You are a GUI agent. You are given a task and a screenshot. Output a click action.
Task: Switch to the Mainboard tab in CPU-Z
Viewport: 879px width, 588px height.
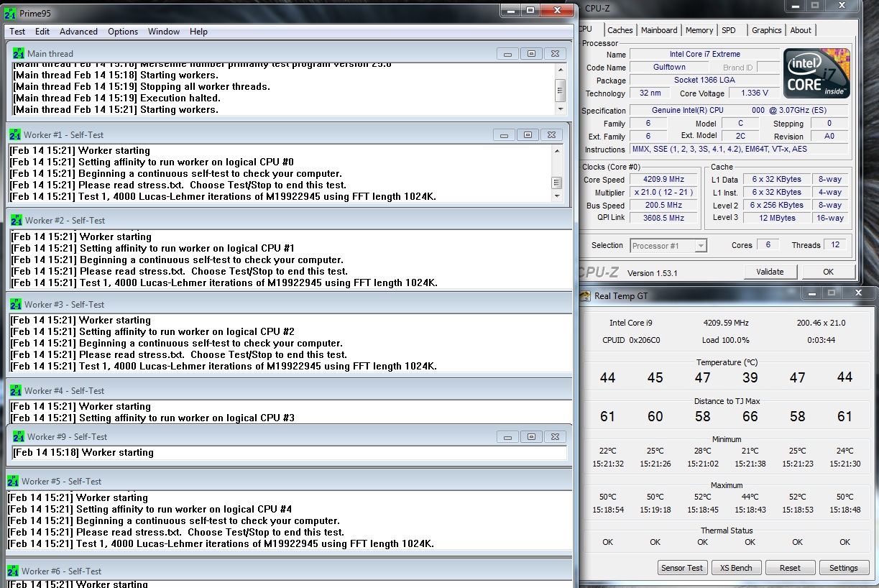[659, 30]
